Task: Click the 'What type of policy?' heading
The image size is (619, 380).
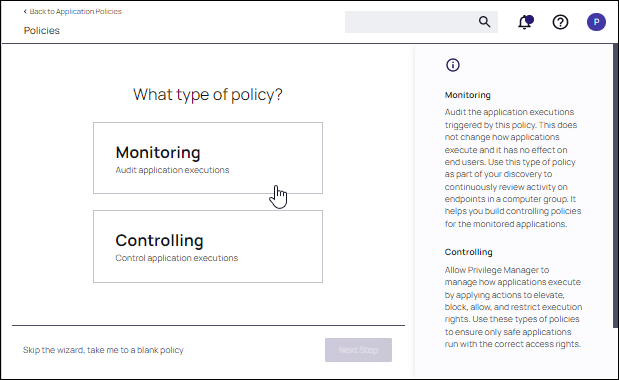Action: (x=208, y=95)
